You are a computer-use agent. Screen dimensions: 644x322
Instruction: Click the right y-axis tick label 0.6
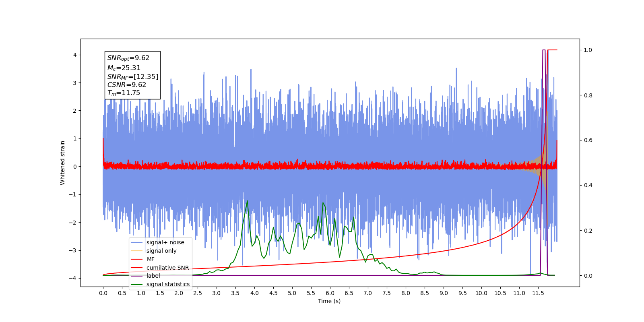tap(588, 140)
